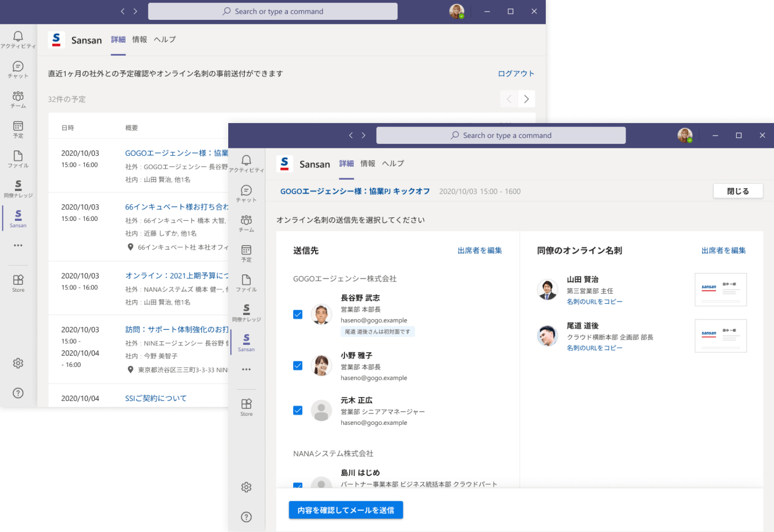774x532 pixels.
Task: Open profile avatar in front window title bar
Action: coord(685,135)
